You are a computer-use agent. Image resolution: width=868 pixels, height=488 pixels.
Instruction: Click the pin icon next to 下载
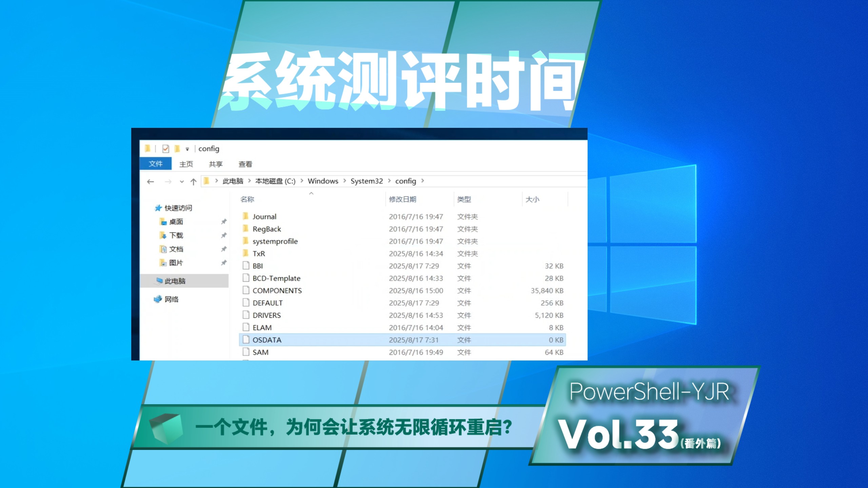[224, 235]
